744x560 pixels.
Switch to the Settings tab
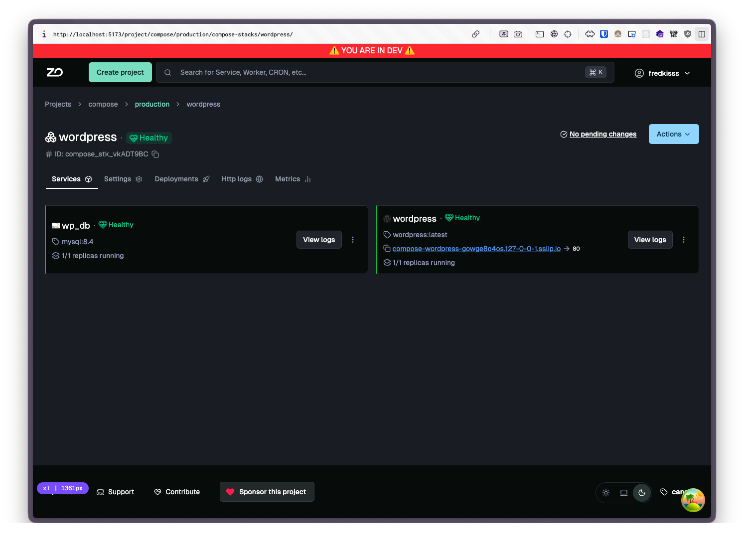pos(123,179)
